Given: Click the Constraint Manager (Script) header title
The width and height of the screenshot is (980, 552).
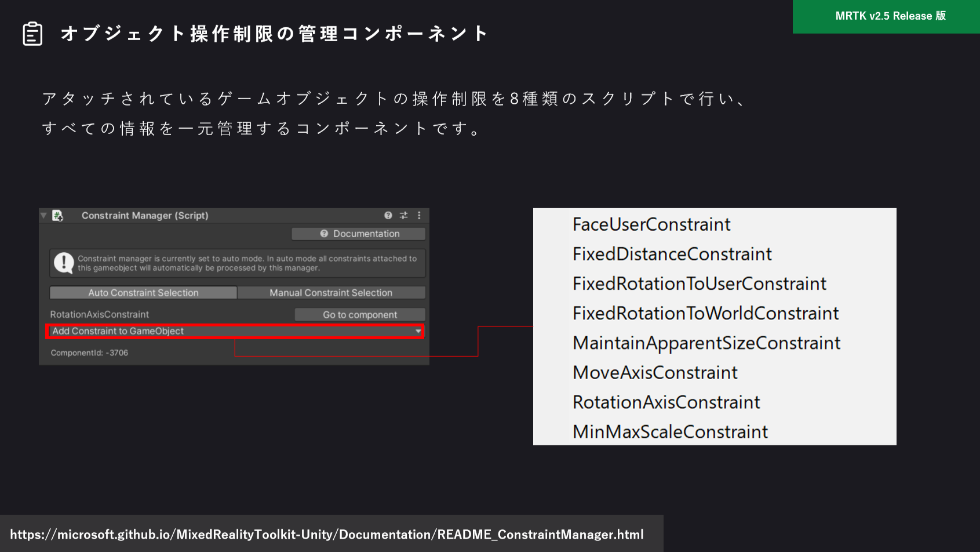Looking at the screenshot, I should (145, 215).
